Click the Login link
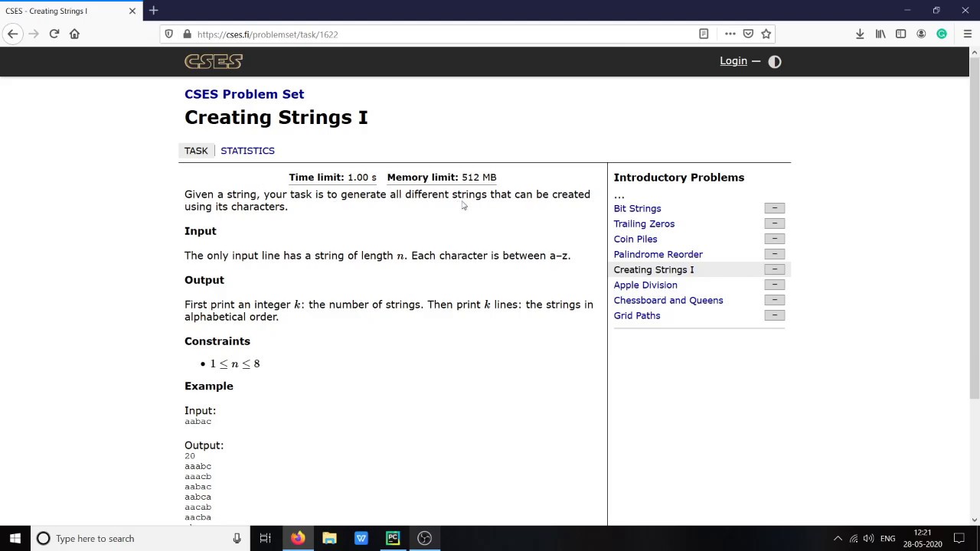Image resolution: width=980 pixels, height=551 pixels. coord(733,61)
